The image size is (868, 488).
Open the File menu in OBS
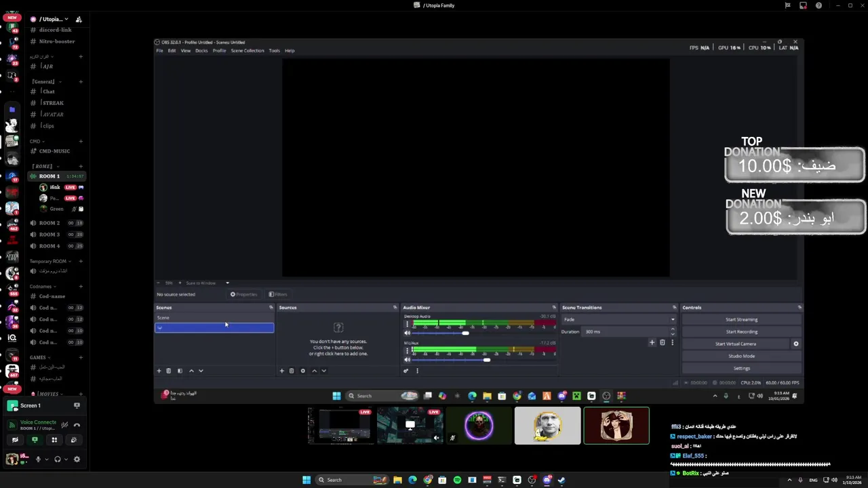click(x=160, y=51)
